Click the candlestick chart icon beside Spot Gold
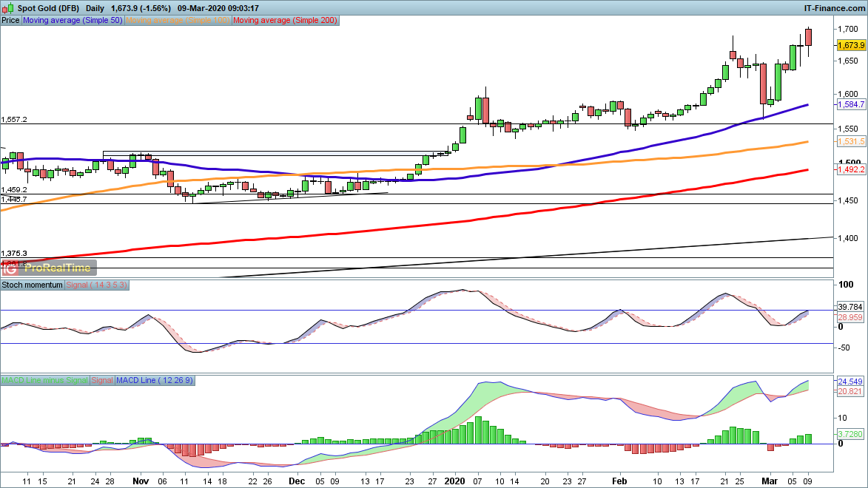Viewport: 868px width, 488px height. 7,8
